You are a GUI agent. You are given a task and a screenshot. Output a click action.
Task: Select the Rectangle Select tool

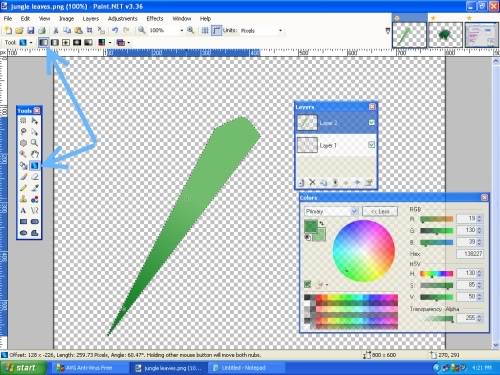(x=23, y=120)
